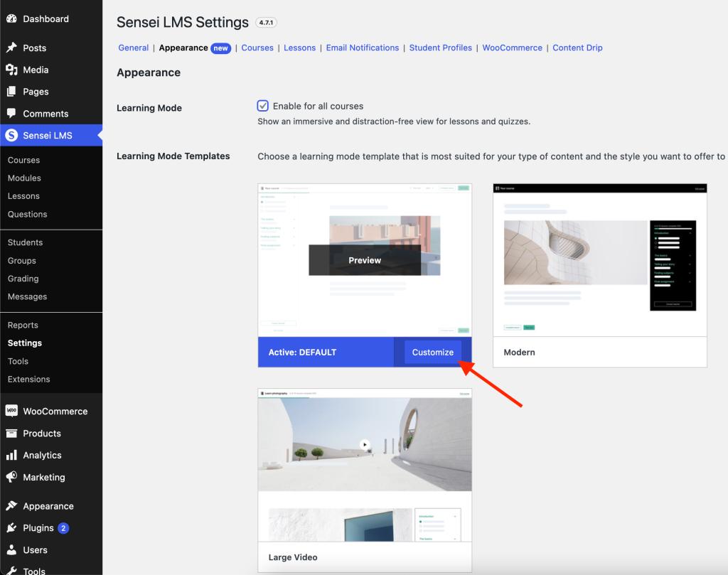Toggle Enable for all courses checkbox
The image size is (728, 575).
click(263, 106)
